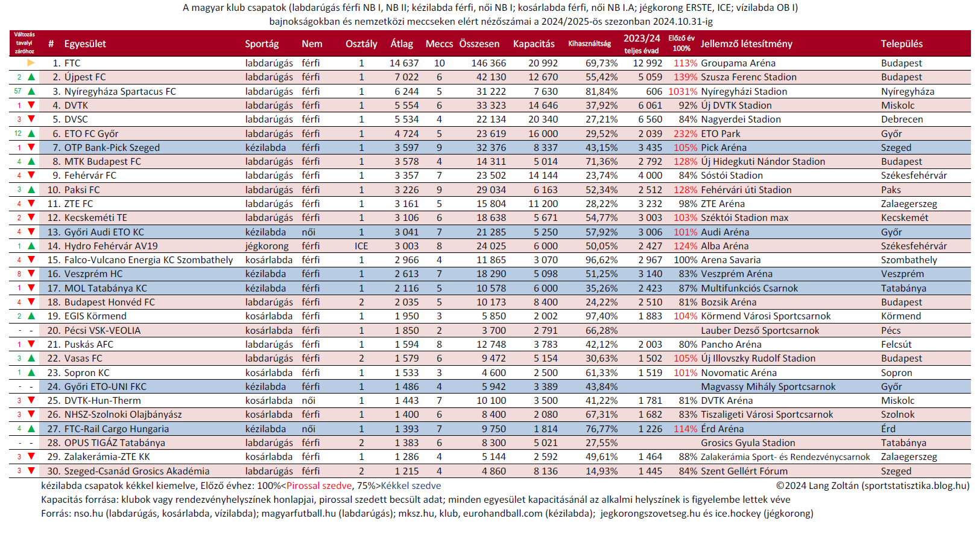Screen dimensions: 980x533
Task: Click green up arrow beside ETO FC Győr
Action: coord(31,133)
